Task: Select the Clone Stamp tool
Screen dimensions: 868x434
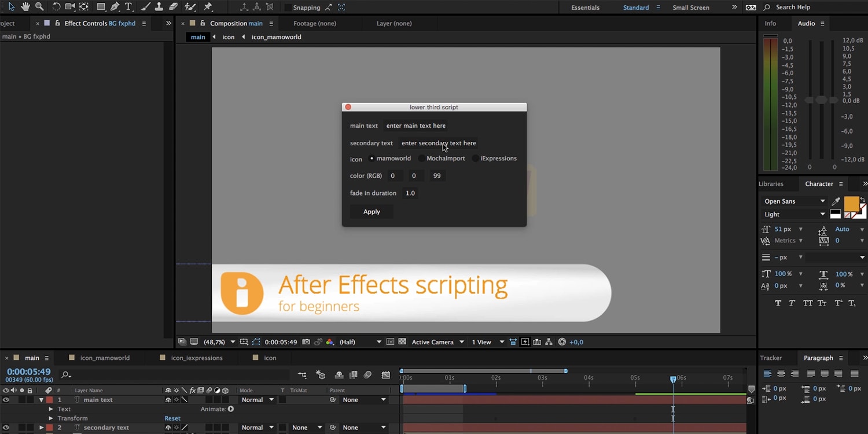Action: [159, 7]
